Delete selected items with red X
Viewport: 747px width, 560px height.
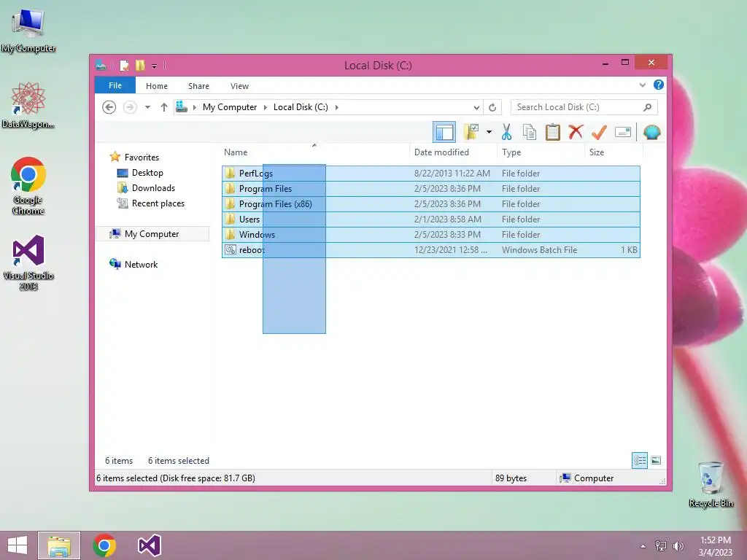(x=576, y=132)
